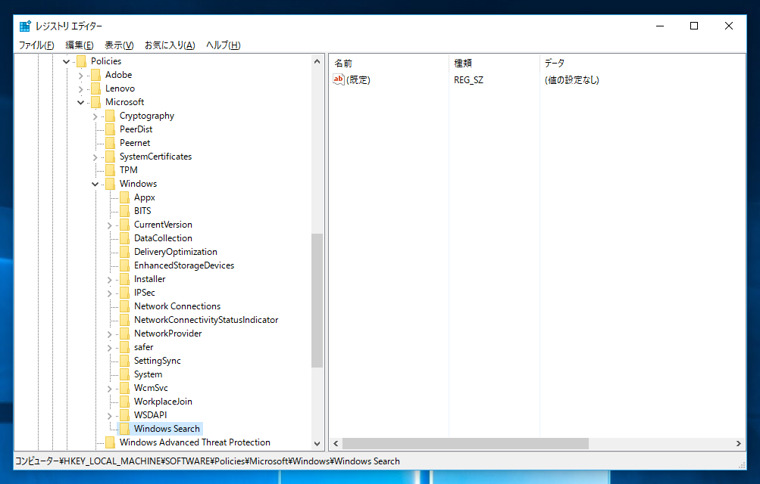760x484 pixels.
Task: Expand the WcmSvc key
Action: coord(110,388)
